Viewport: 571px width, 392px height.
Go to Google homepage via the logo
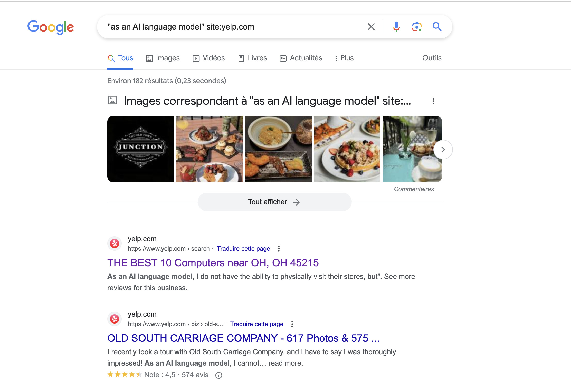[51, 27]
